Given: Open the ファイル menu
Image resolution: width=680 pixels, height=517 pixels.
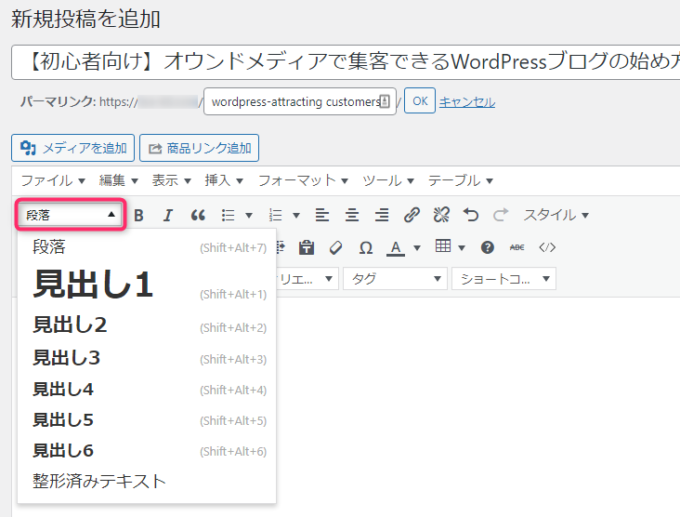Looking at the screenshot, I should point(53,180).
